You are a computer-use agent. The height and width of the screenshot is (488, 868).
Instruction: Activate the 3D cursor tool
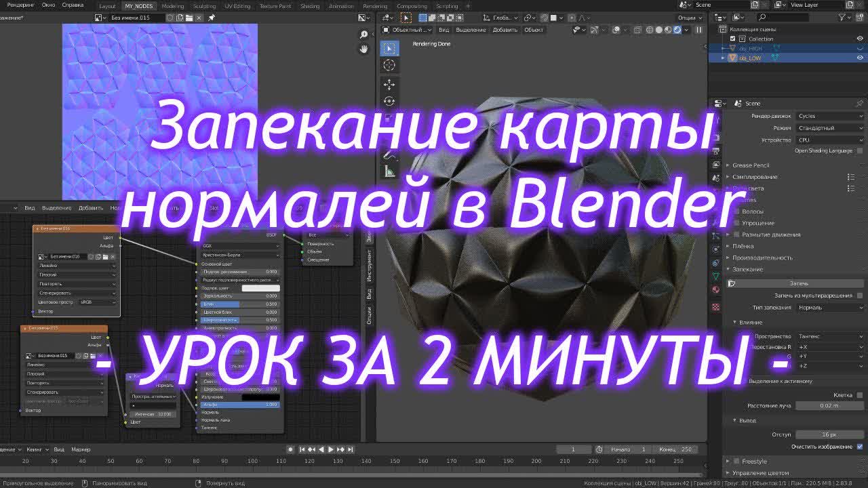point(389,65)
